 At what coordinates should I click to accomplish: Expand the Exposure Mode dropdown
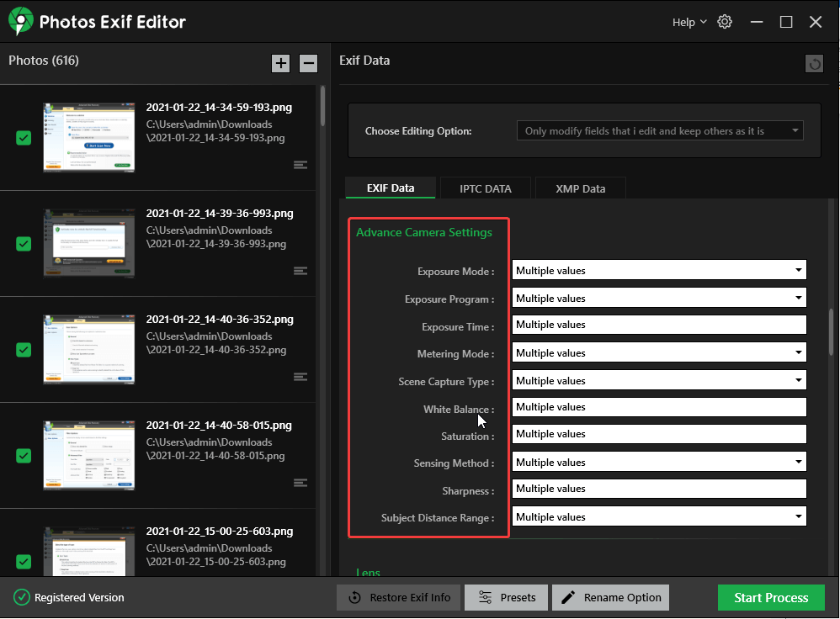pyautogui.click(x=798, y=270)
